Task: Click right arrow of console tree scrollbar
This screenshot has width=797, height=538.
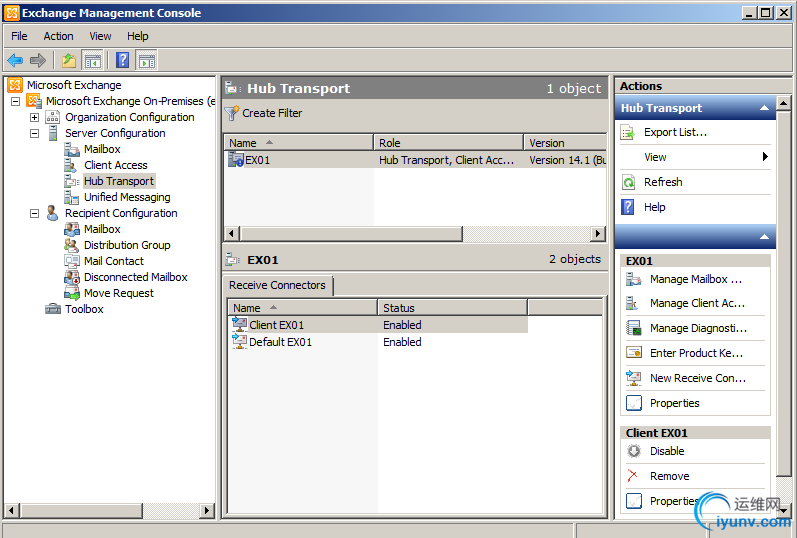Action: pos(206,510)
